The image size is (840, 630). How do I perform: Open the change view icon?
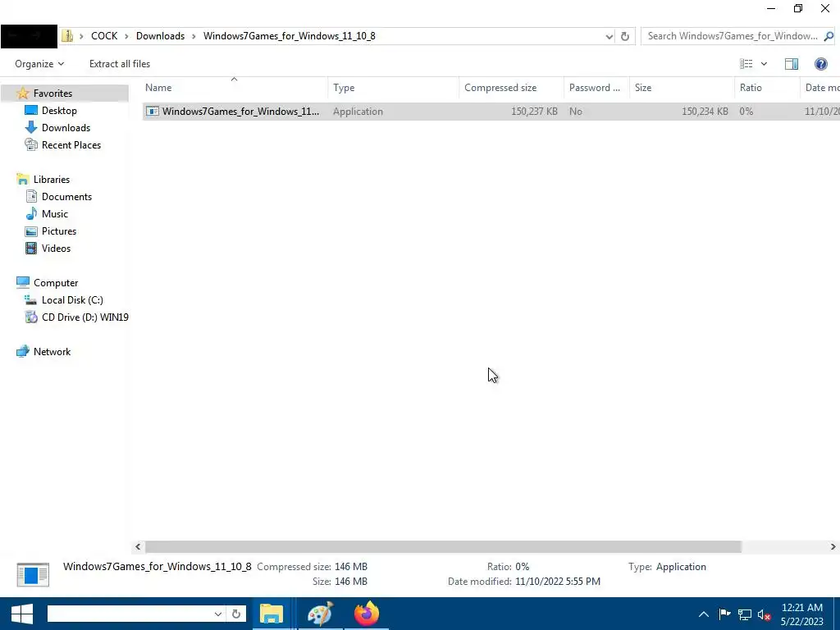coord(746,64)
